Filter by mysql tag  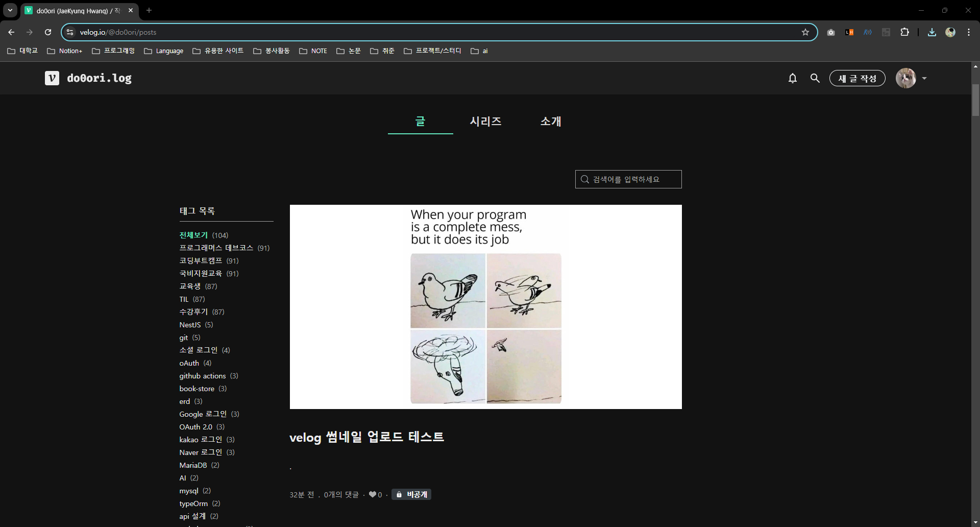tap(189, 491)
